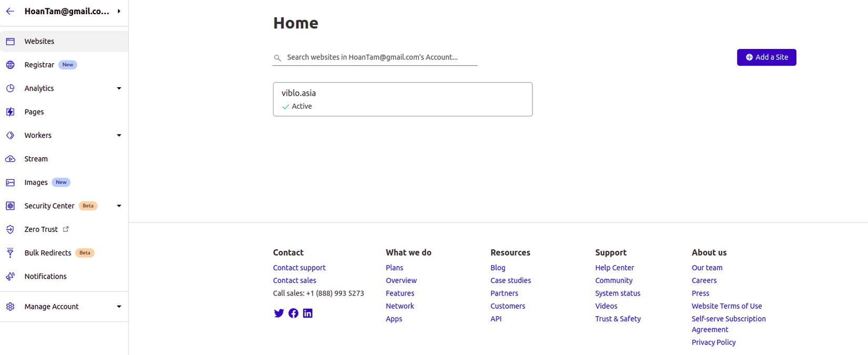Click the back arrow icon in sidebar header

pyautogui.click(x=10, y=11)
